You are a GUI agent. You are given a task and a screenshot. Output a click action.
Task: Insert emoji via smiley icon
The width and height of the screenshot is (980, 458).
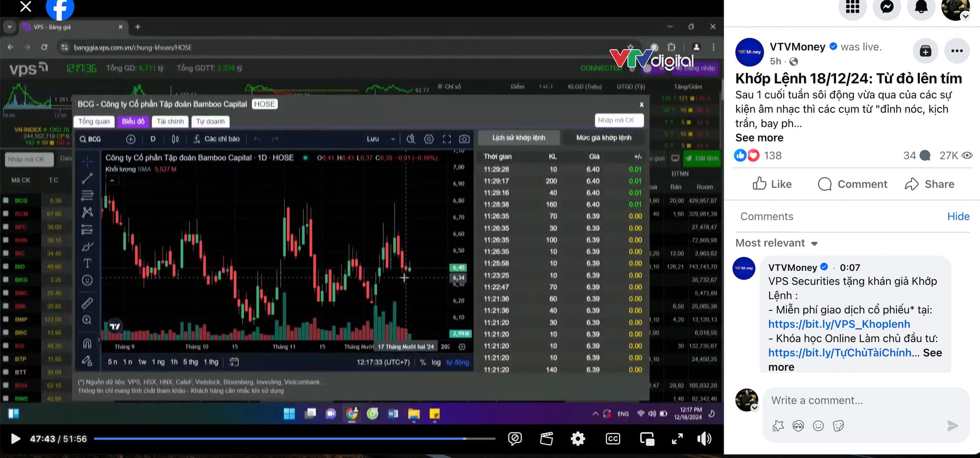click(x=818, y=426)
